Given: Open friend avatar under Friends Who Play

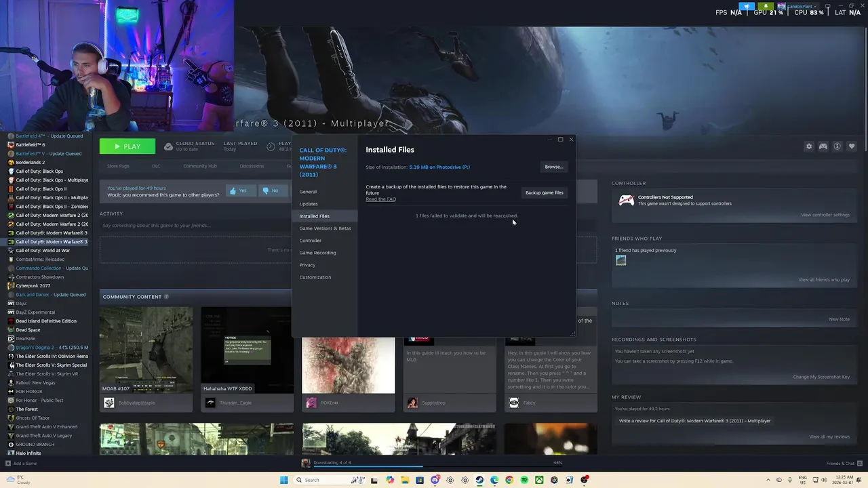Looking at the screenshot, I should (620, 260).
